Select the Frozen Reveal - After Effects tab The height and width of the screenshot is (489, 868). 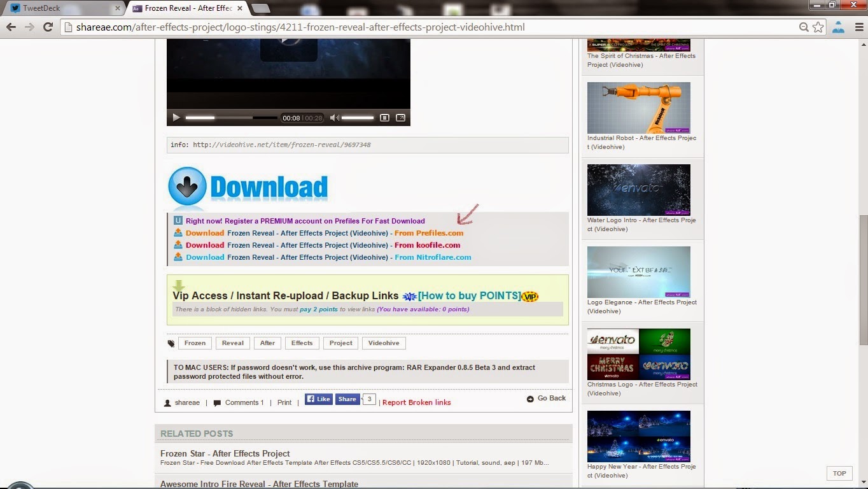[188, 8]
